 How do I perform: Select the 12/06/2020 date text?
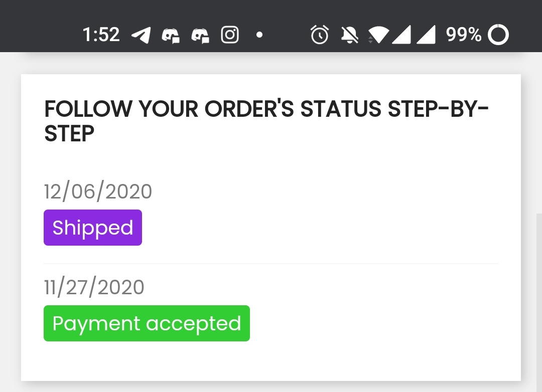pos(98,192)
